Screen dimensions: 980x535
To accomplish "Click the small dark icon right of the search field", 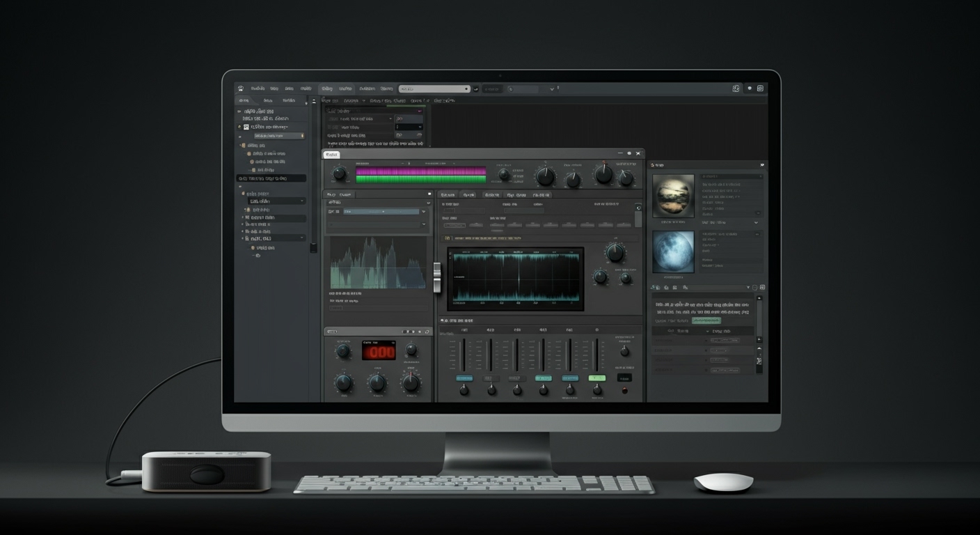I will pyautogui.click(x=476, y=89).
